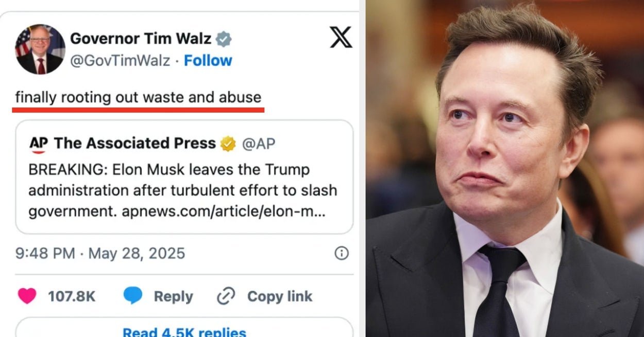Click the chain link copy icon
The height and width of the screenshot is (337, 644).
tap(226, 296)
